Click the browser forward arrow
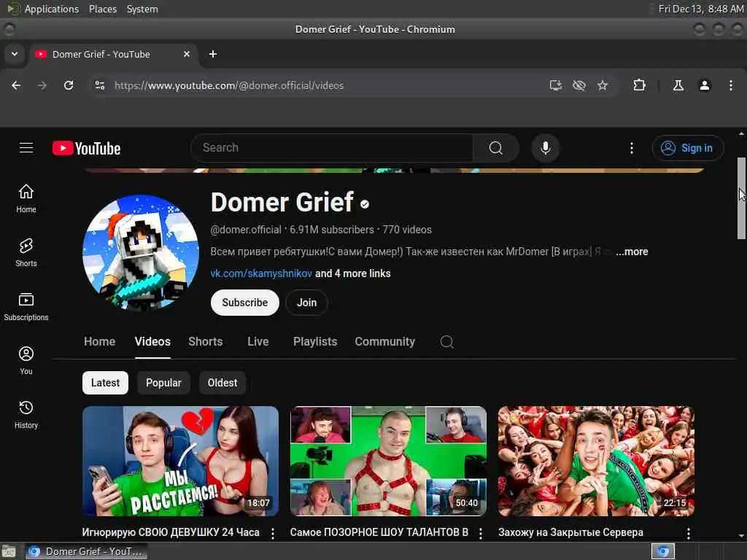747x560 pixels. tap(42, 85)
